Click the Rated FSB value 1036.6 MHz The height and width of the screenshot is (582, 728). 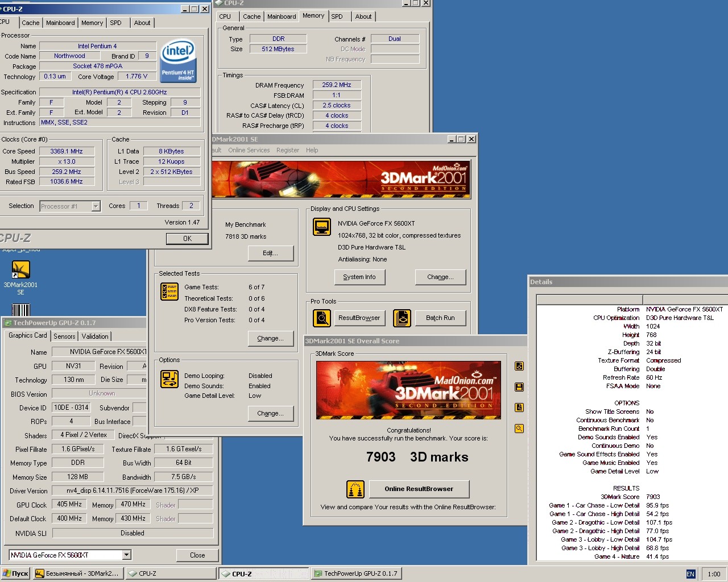coord(67,182)
